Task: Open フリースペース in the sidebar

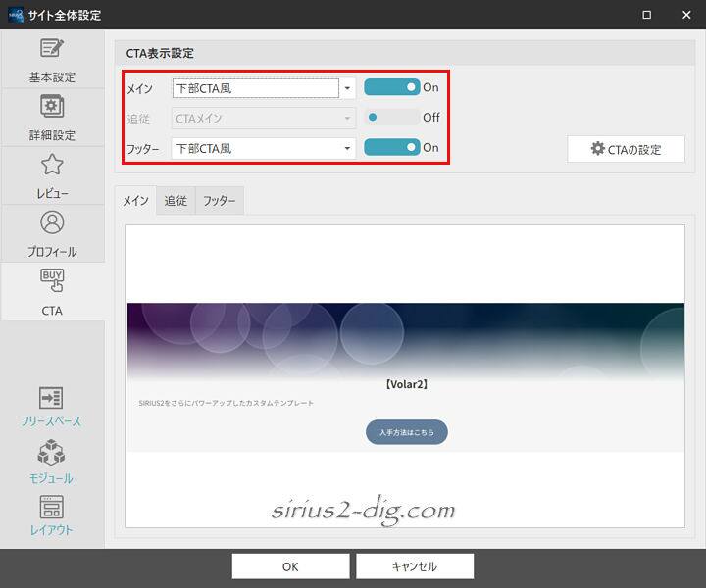Action: [51, 407]
